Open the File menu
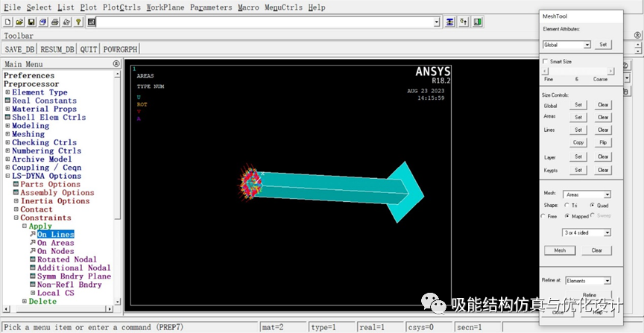The width and height of the screenshot is (644, 333). click(13, 7)
